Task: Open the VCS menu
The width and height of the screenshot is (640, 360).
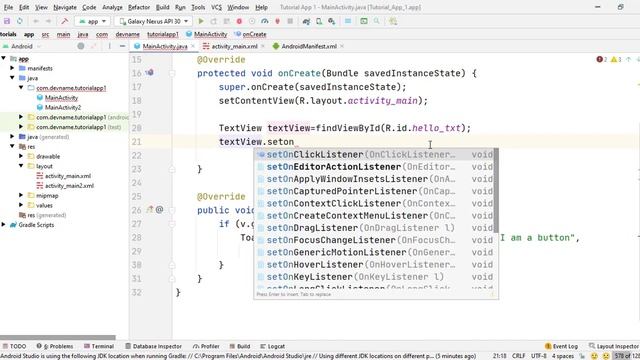Action: point(216,7)
